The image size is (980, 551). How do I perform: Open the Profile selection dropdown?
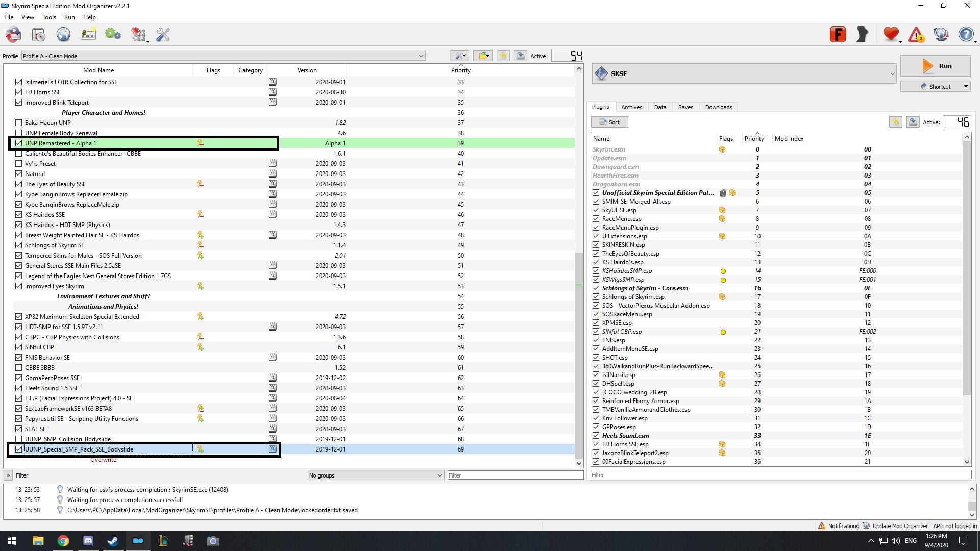click(223, 56)
